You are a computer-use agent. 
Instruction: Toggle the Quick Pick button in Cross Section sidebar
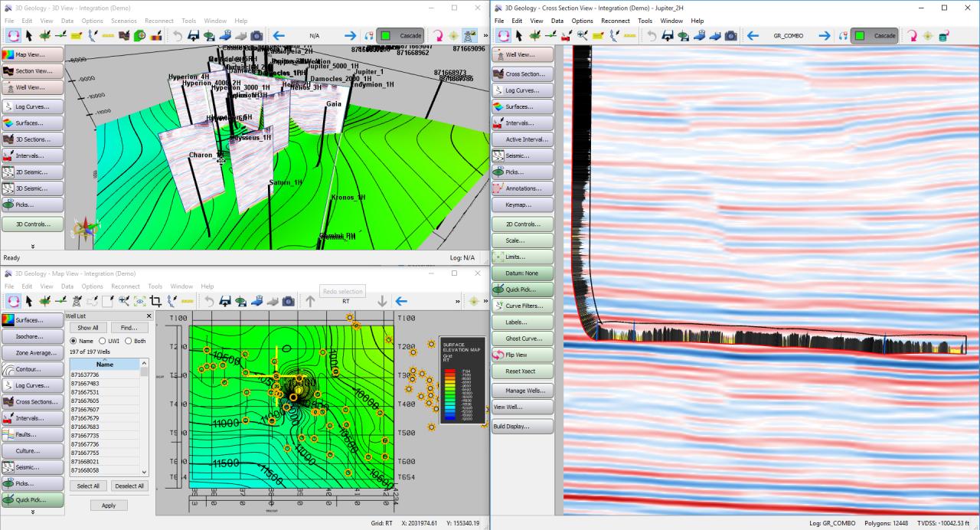coord(523,290)
